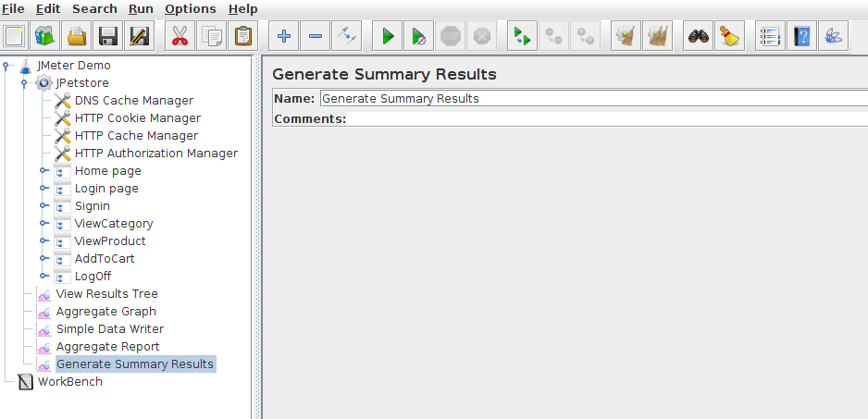Expand the Login page node

tap(44, 188)
